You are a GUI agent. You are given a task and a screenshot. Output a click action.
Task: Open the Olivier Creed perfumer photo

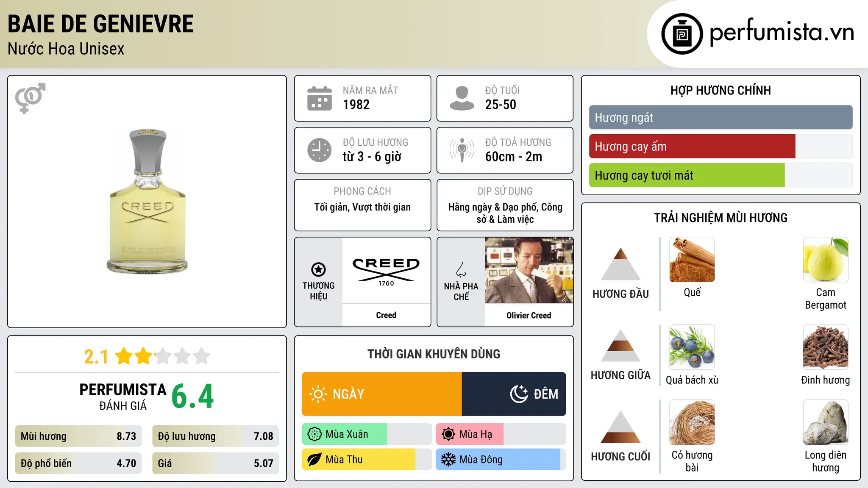point(529,270)
